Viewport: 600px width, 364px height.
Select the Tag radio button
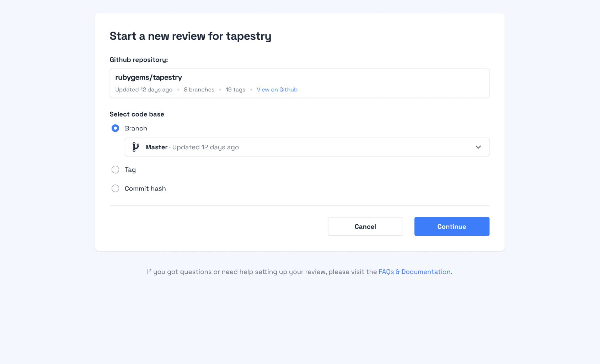coord(115,170)
